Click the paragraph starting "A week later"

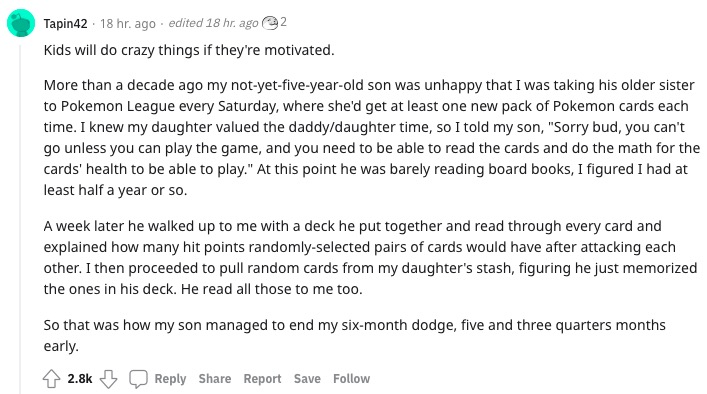[370, 257]
